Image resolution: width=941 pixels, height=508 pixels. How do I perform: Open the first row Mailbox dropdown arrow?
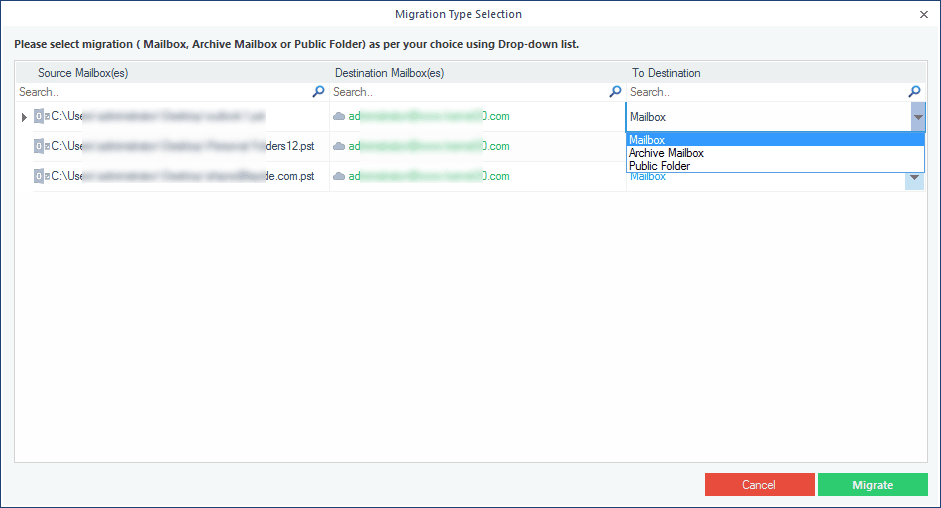click(918, 117)
